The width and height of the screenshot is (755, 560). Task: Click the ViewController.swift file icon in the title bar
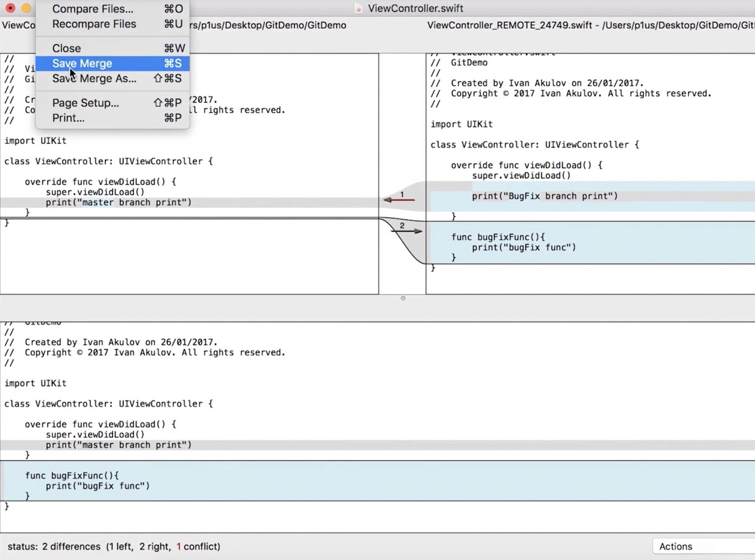click(358, 8)
